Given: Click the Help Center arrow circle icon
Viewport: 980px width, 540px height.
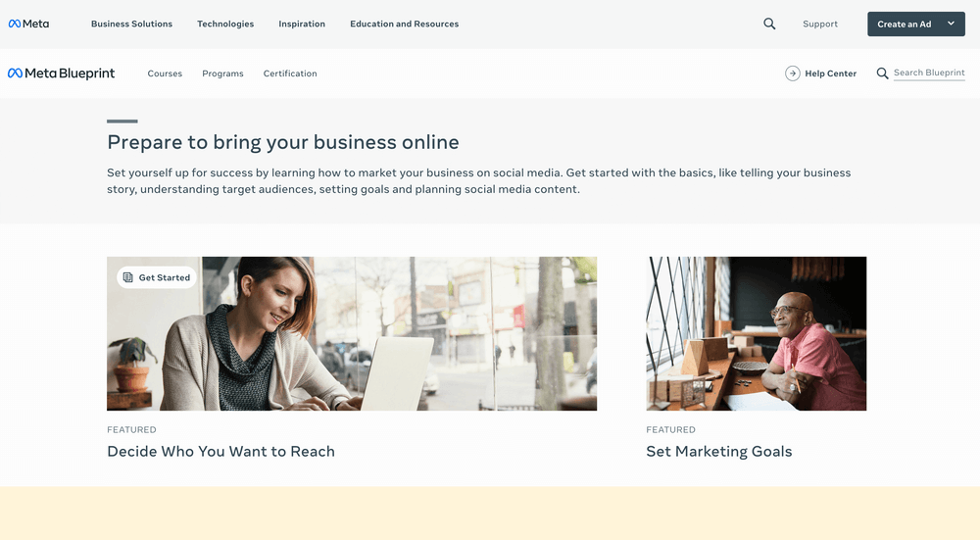Looking at the screenshot, I should (x=793, y=74).
